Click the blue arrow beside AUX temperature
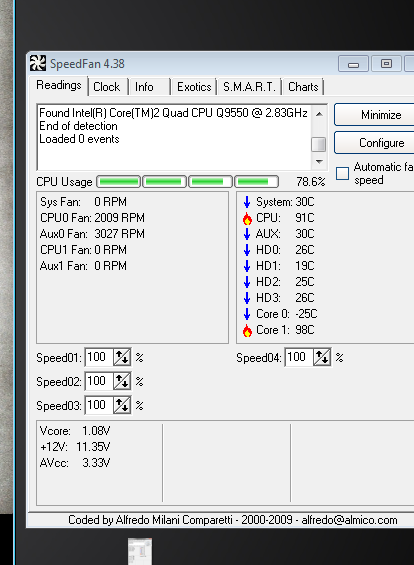Viewport: 414px width, 565px height. [247, 234]
